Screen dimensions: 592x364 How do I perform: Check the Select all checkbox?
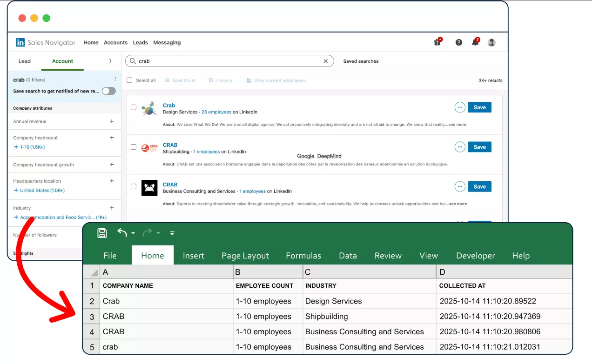pyautogui.click(x=129, y=80)
